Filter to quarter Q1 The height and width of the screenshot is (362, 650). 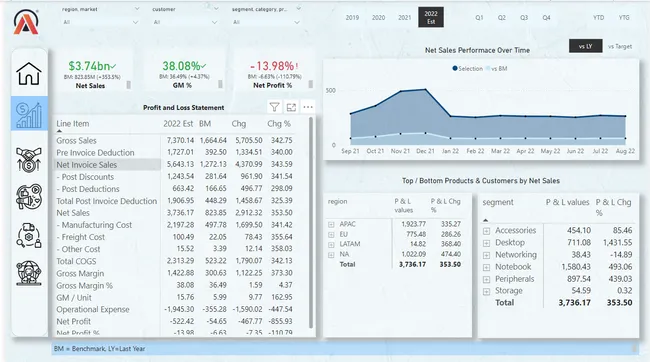point(479,17)
